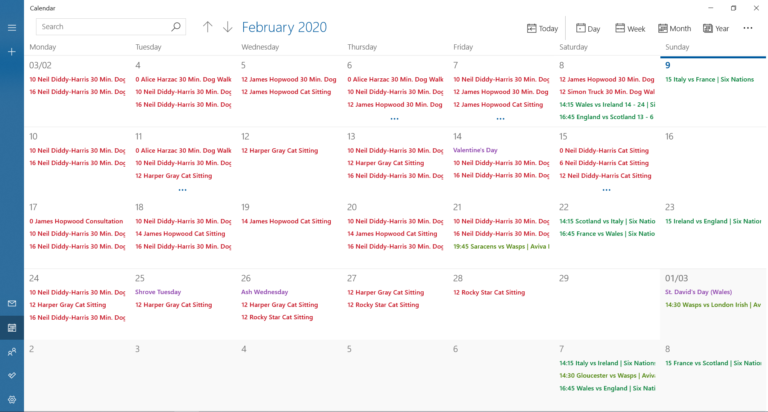Expand more events on Tuesday 11
768x412 pixels.
[x=182, y=190]
